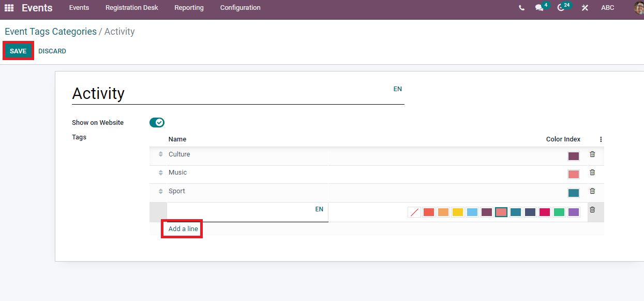Sort by the Color Index column header
This screenshot has width=644, height=301.
tap(563, 139)
